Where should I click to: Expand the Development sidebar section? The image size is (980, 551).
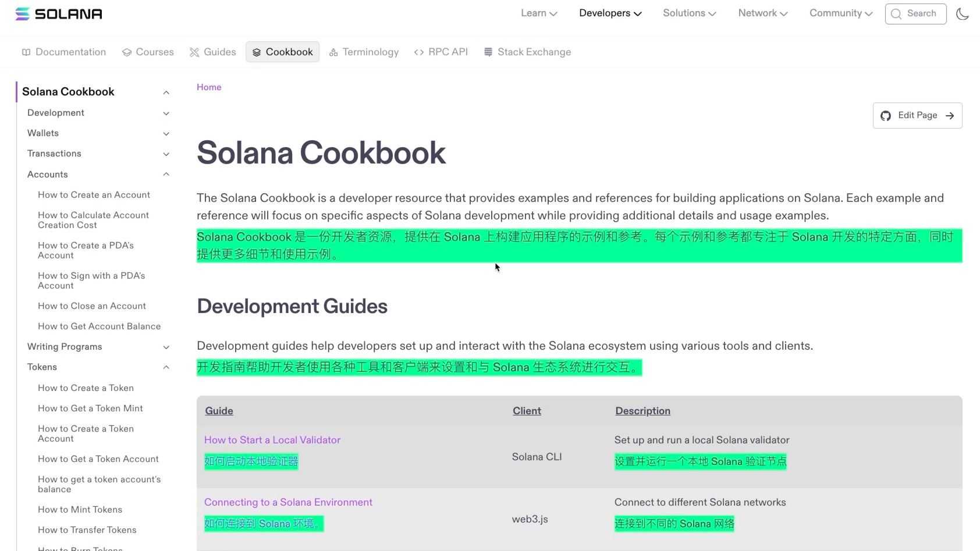coord(166,113)
